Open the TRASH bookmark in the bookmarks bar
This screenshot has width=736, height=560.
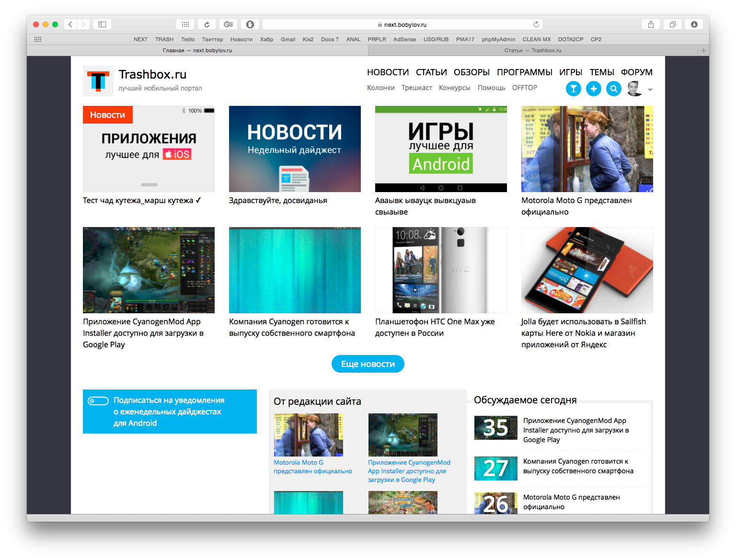164,39
